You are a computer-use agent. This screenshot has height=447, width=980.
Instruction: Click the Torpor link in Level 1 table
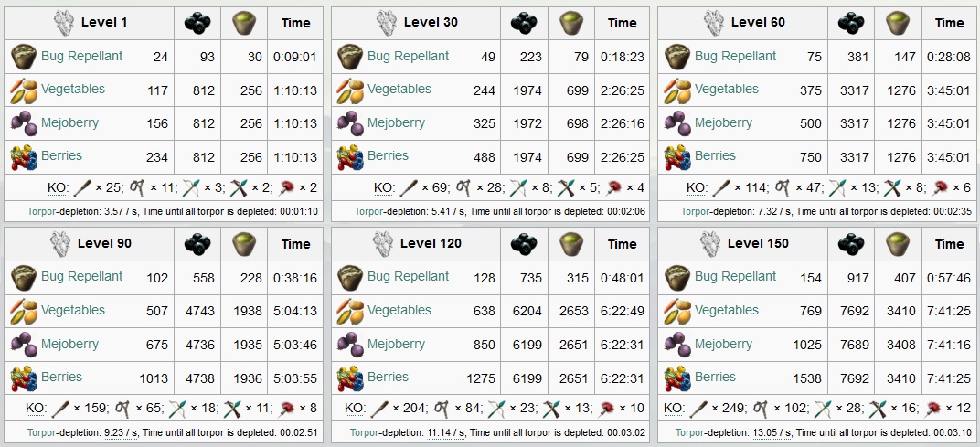41,211
